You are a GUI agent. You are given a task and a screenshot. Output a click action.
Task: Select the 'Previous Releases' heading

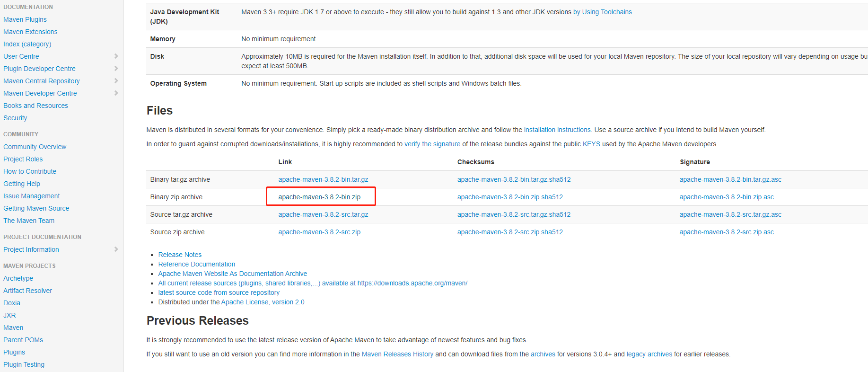[x=197, y=320]
